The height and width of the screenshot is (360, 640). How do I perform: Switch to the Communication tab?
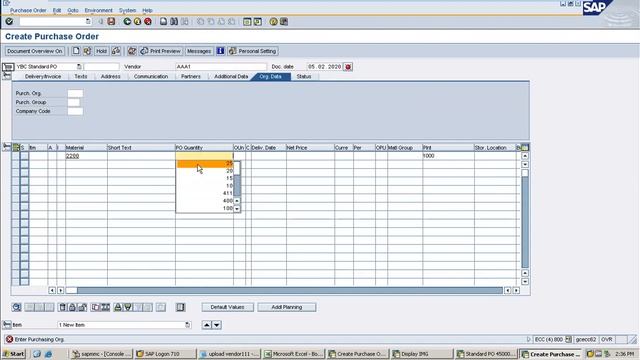tap(151, 76)
